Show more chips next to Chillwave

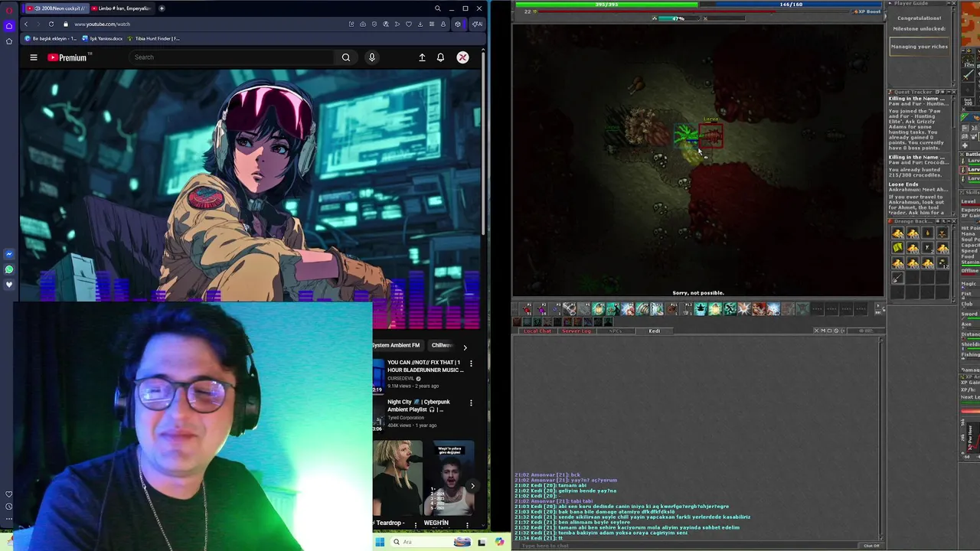(465, 347)
